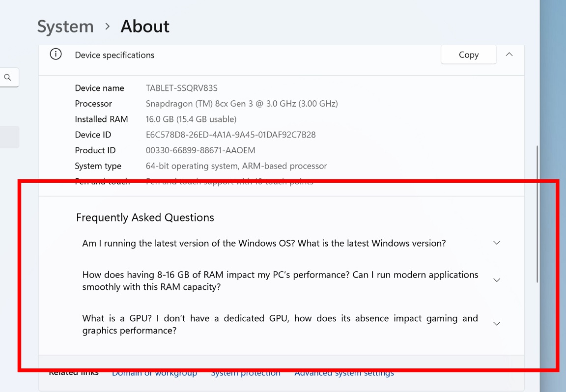Click the breadcrumb arrow between System and About
566x392 pixels.
107,27
